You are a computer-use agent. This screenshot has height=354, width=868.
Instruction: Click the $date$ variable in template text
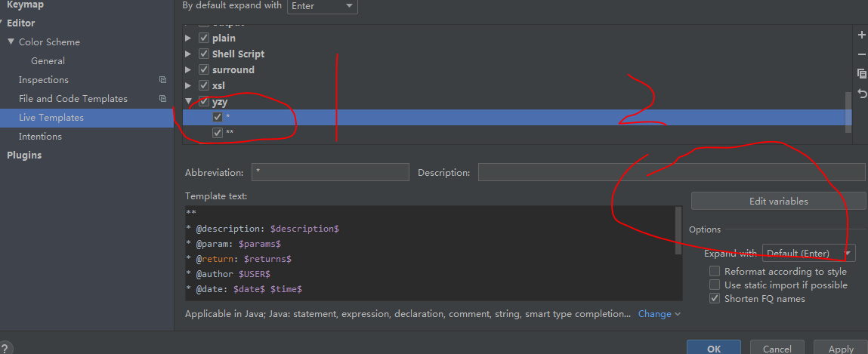[x=249, y=289]
